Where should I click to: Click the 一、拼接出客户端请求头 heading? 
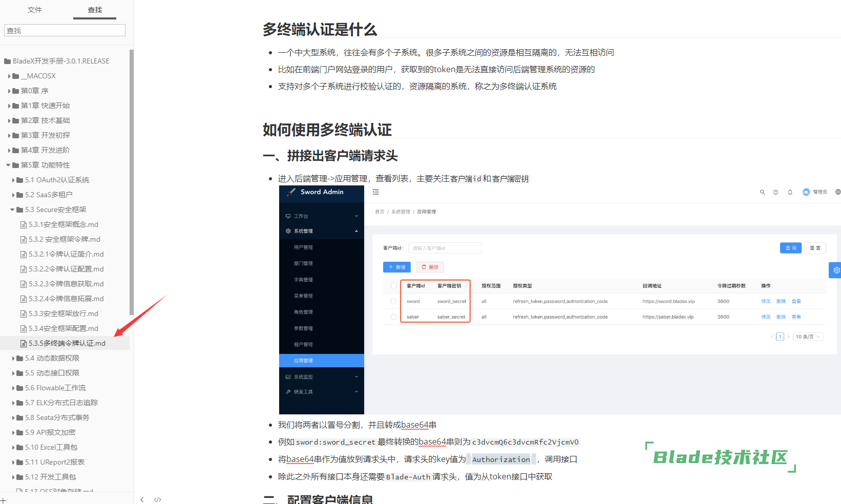click(330, 156)
